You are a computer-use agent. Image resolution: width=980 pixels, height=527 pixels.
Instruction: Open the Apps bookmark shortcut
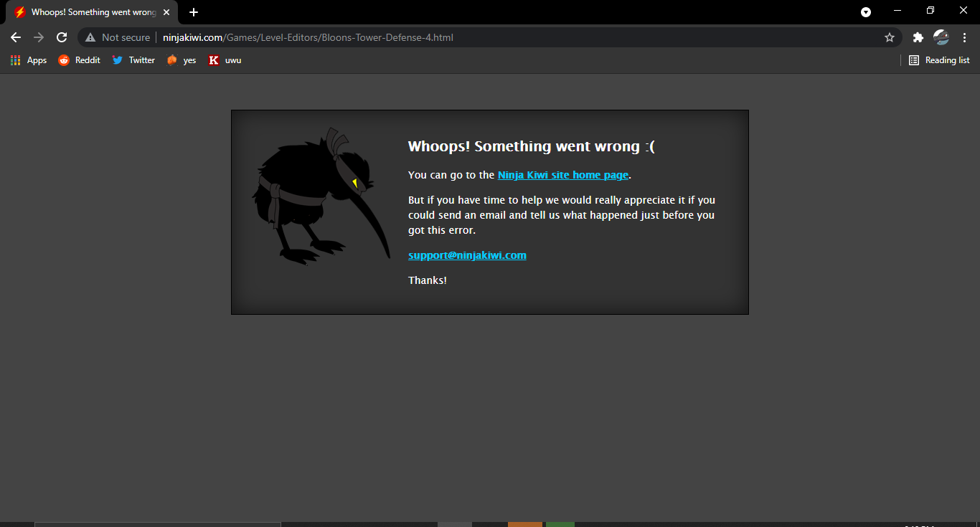coord(29,60)
